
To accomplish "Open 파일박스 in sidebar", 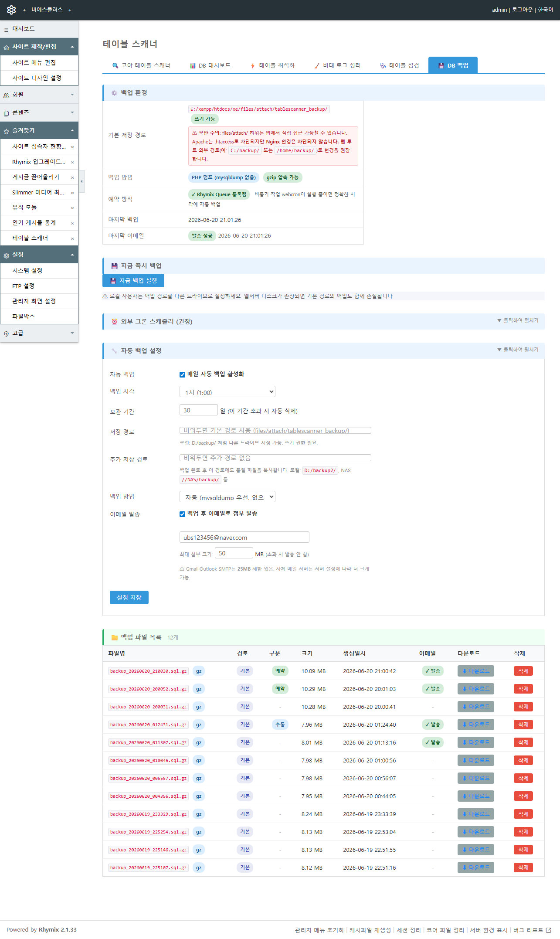I will point(39,316).
